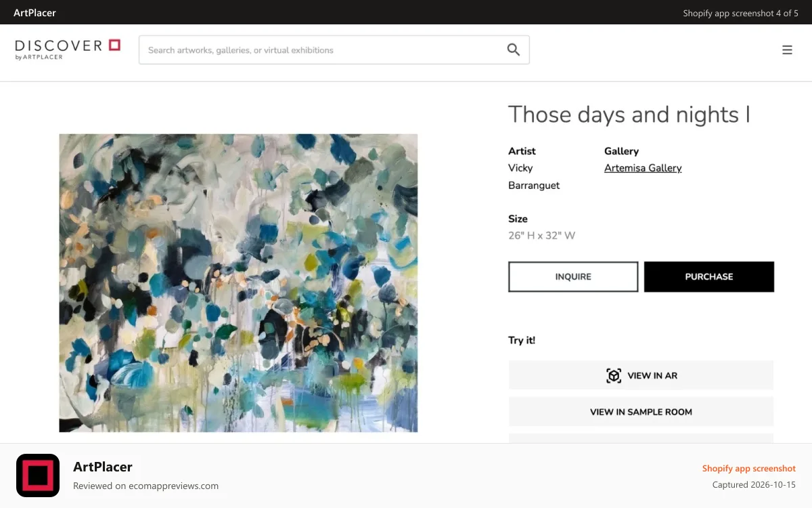
Task: Click the Try it! heading
Action: pos(522,340)
